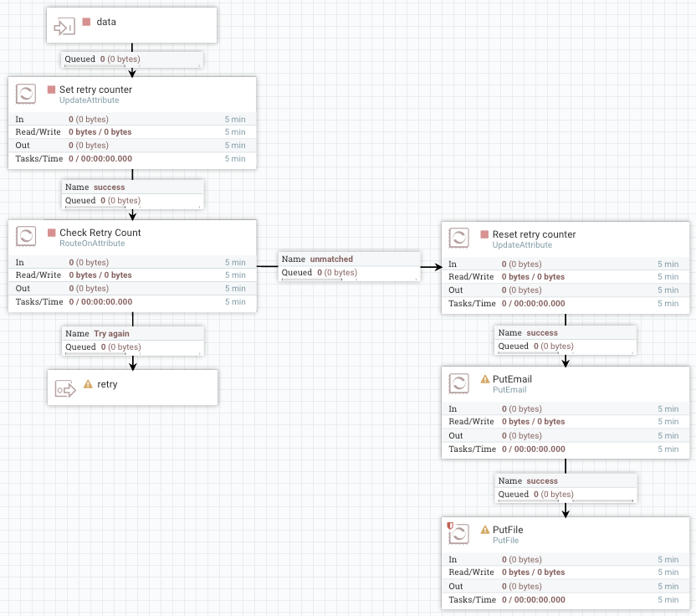The height and width of the screenshot is (616, 696).
Task: Select the success connection under Set retry counter
Action: [133, 194]
